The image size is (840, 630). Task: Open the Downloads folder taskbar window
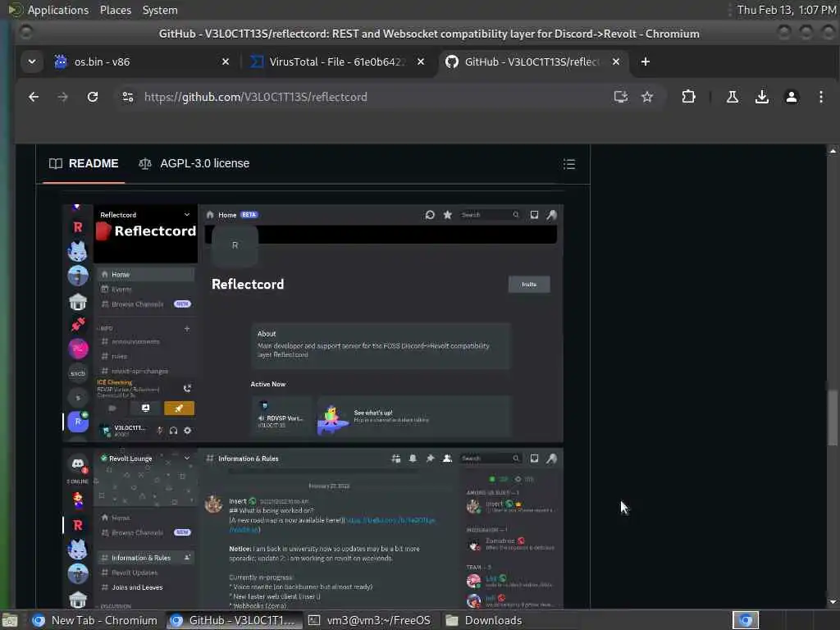pyautogui.click(x=485, y=620)
